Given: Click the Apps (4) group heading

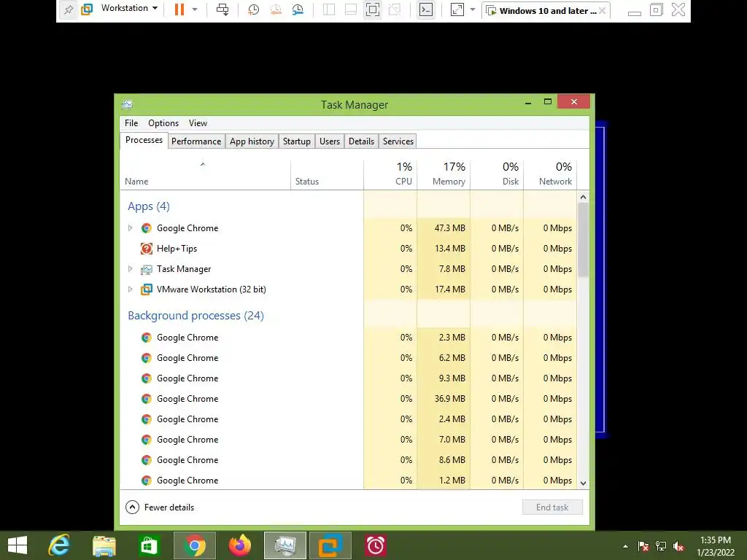Looking at the screenshot, I should (x=149, y=206).
